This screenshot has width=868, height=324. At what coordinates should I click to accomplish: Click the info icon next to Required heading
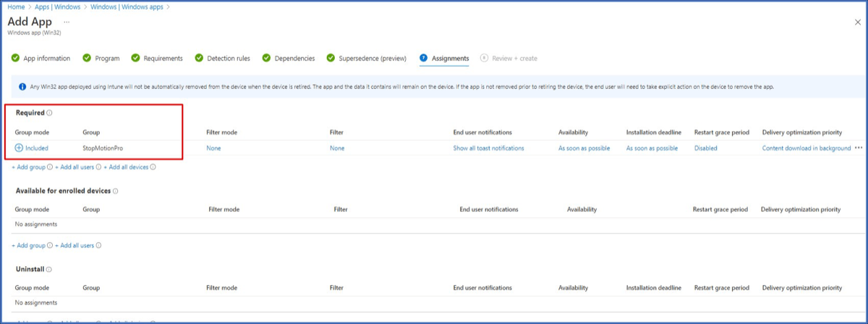tap(49, 114)
